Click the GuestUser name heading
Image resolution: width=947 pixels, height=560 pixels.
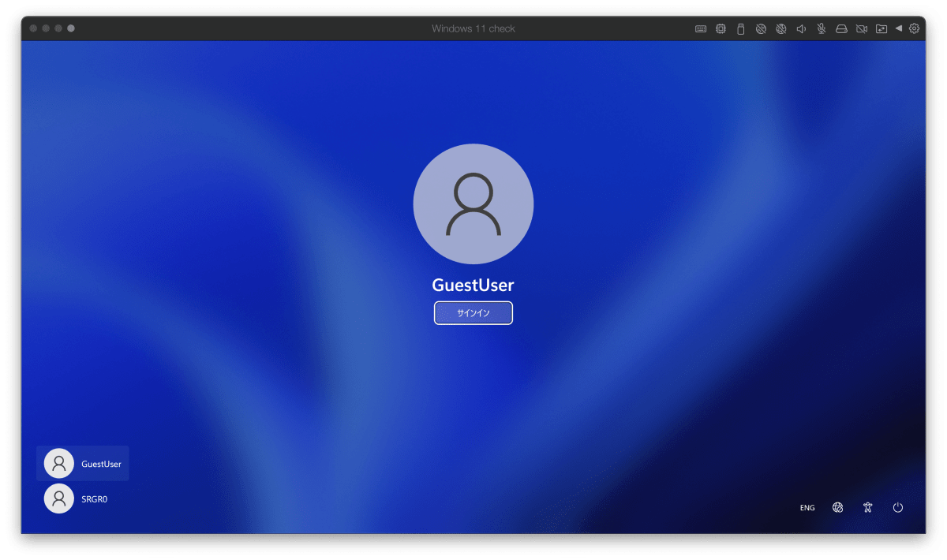[x=473, y=285]
